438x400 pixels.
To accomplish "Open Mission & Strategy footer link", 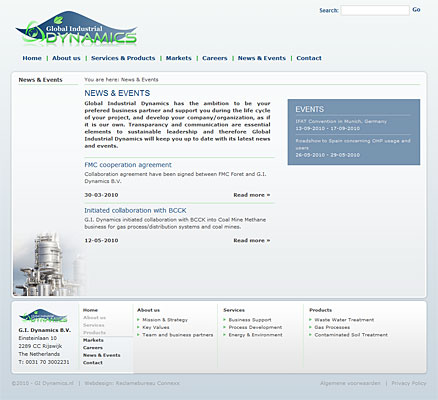I will 165,320.
